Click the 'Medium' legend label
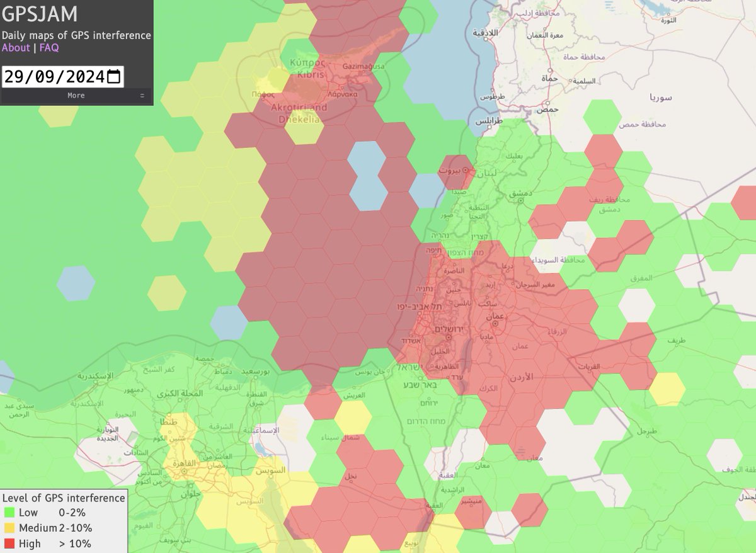Screen dimensions: 756x553 click(x=38, y=528)
